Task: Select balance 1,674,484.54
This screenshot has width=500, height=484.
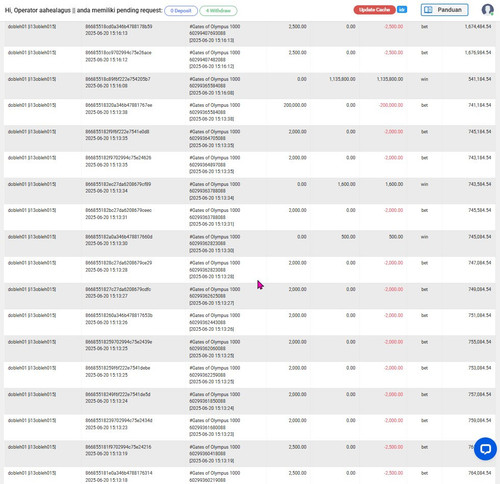Action: tap(478, 26)
